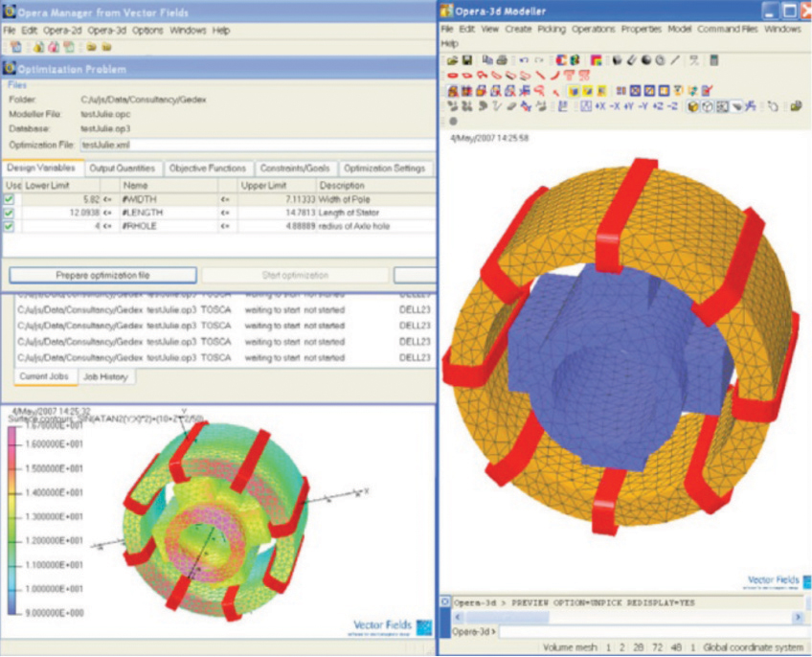The height and width of the screenshot is (657, 812).
Task: Click the Prepare optimization file button
Action: (102, 275)
